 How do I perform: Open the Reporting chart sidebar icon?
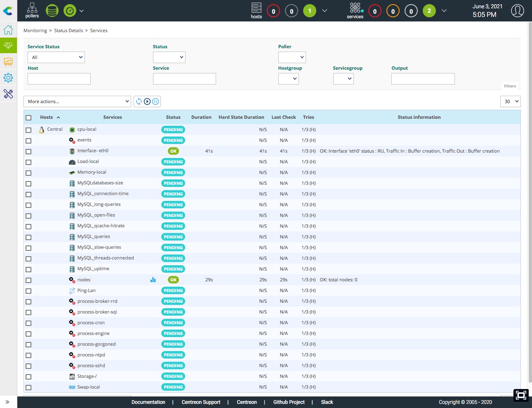pyautogui.click(x=8, y=62)
